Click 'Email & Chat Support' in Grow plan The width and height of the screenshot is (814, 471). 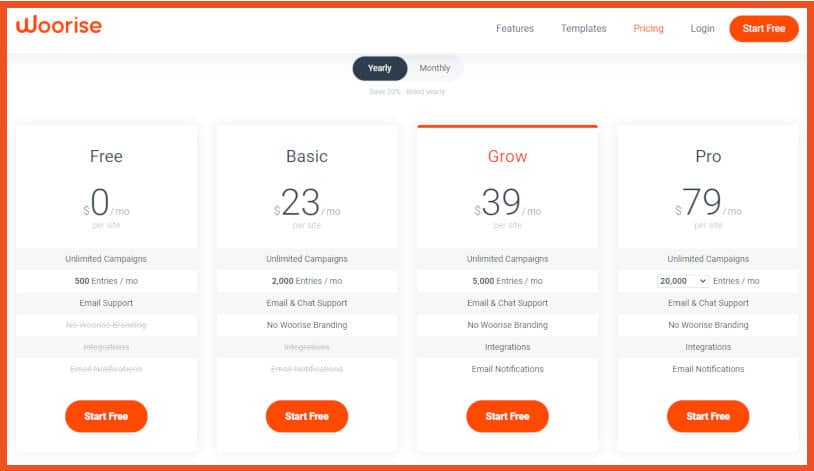[x=507, y=303]
